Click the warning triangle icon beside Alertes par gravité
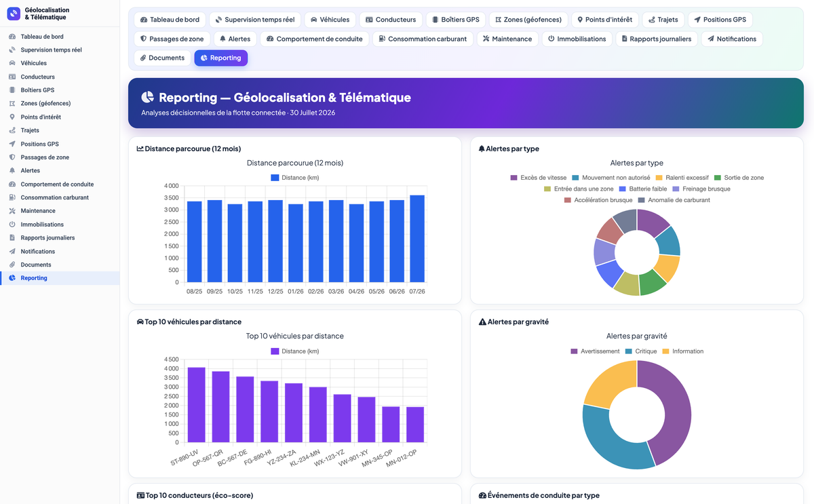The image size is (814, 504). [x=482, y=322]
